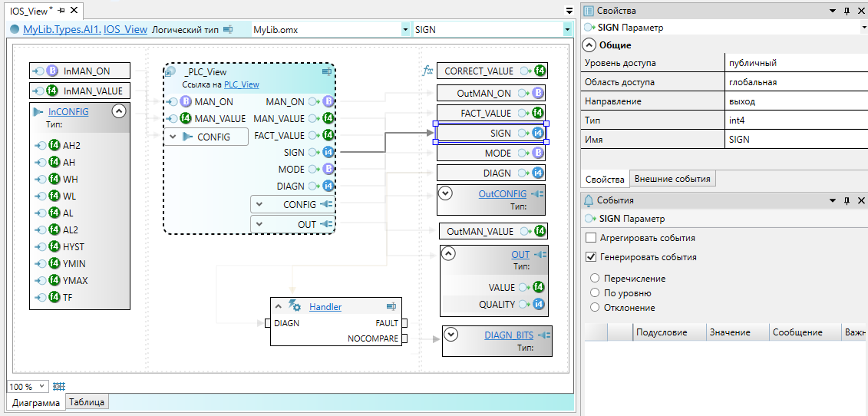Click the f4 icon next to AH2

pos(54,145)
